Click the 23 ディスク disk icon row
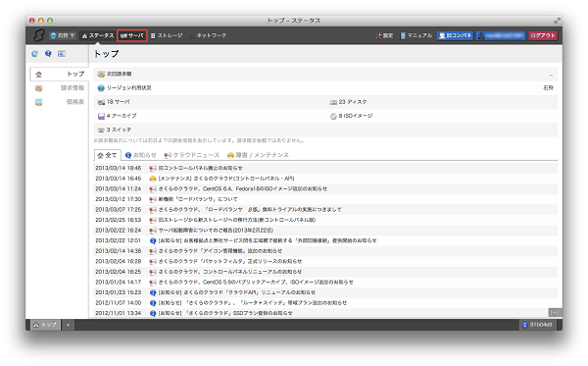Image resolution: width=588 pixels, height=366 pixels. point(442,102)
